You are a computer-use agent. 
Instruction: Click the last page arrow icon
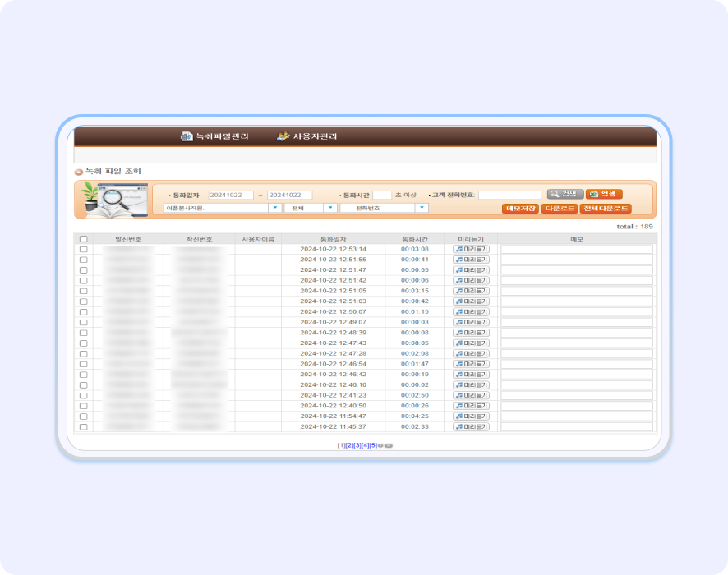point(389,445)
